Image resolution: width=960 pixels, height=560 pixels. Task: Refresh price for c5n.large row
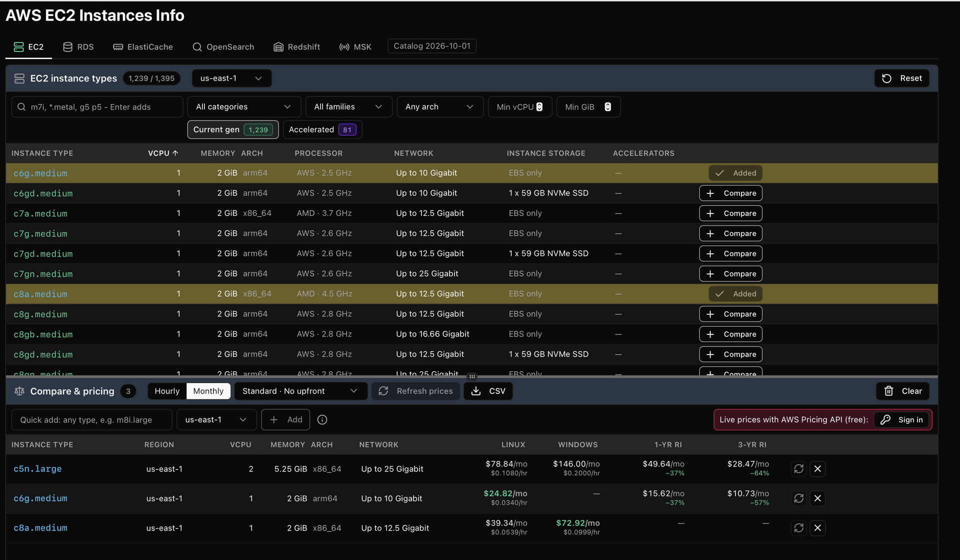[798, 469]
